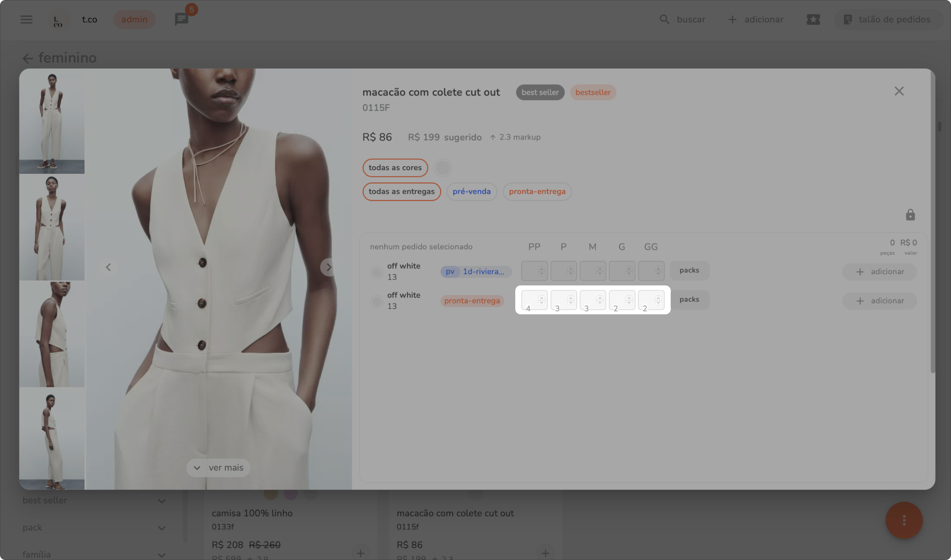Open the messages chat icon
The image size is (951, 560).
(x=181, y=19)
